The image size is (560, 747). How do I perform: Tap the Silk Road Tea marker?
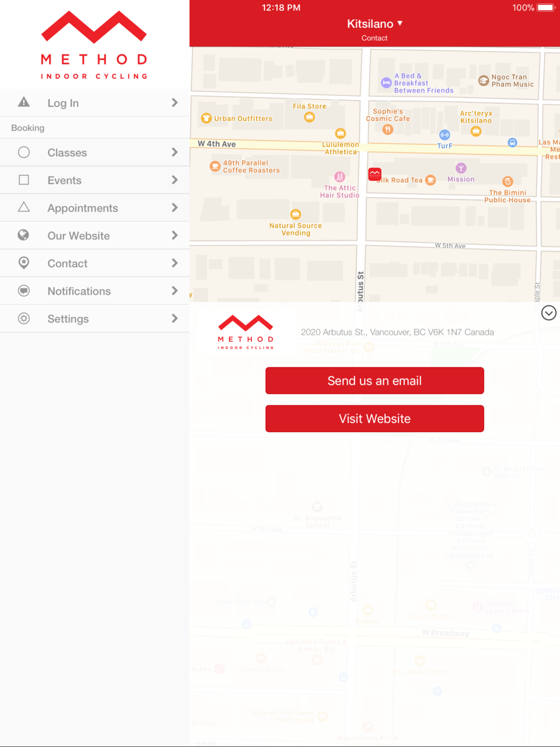430,180
